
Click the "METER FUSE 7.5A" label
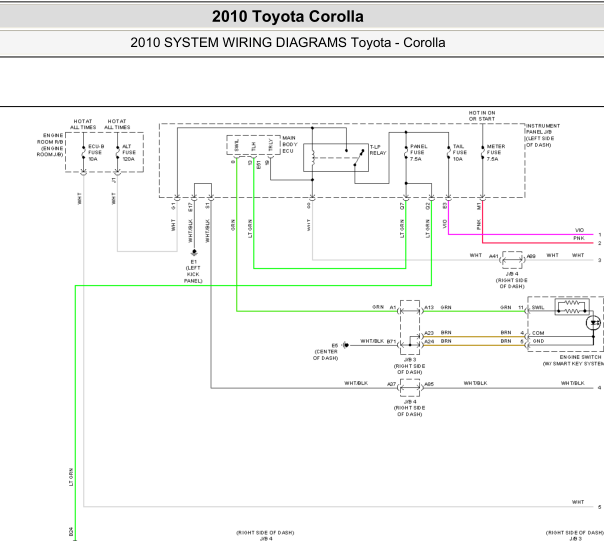tap(496, 153)
